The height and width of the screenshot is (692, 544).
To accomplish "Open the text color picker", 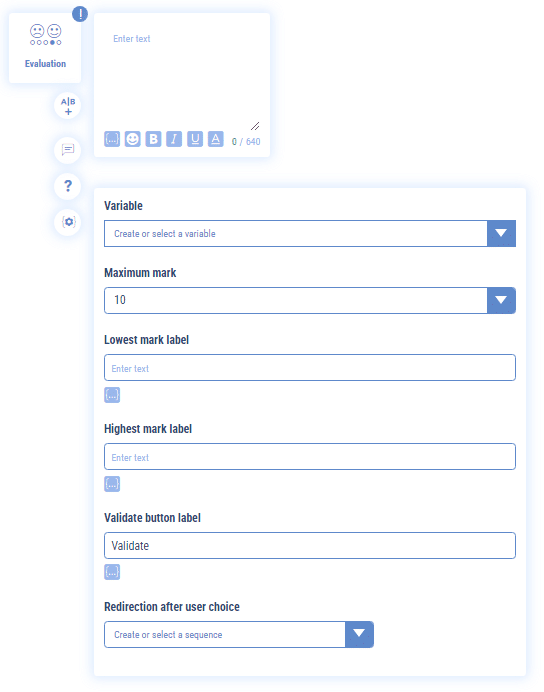I will pos(216,139).
